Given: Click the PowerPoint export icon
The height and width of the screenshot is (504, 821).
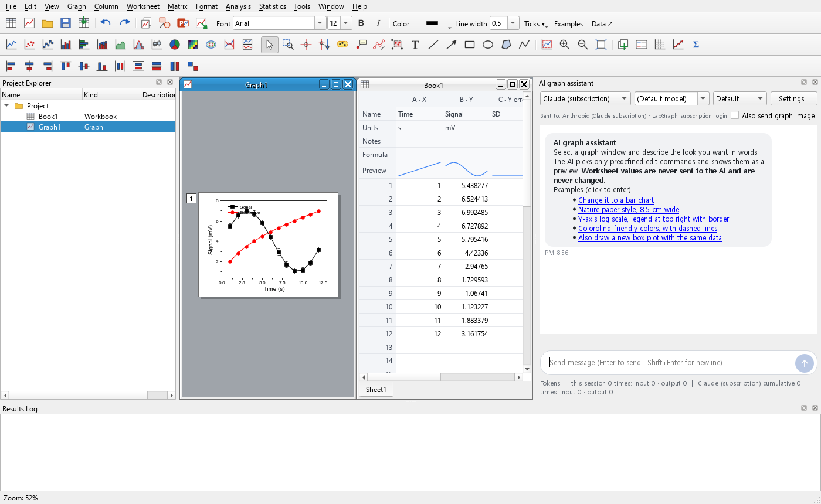Looking at the screenshot, I should click(183, 23).
